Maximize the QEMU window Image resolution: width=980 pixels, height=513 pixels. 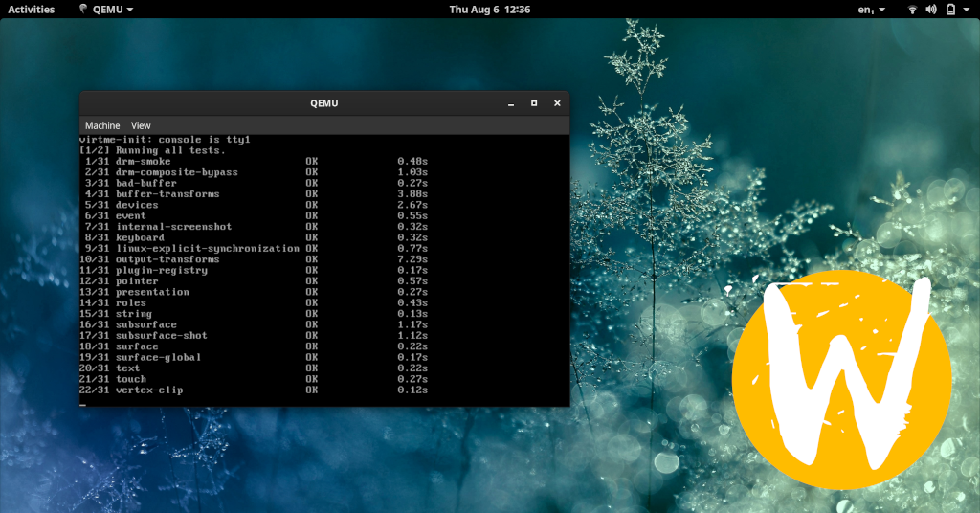pyautogui.click(x=534, y=103)
